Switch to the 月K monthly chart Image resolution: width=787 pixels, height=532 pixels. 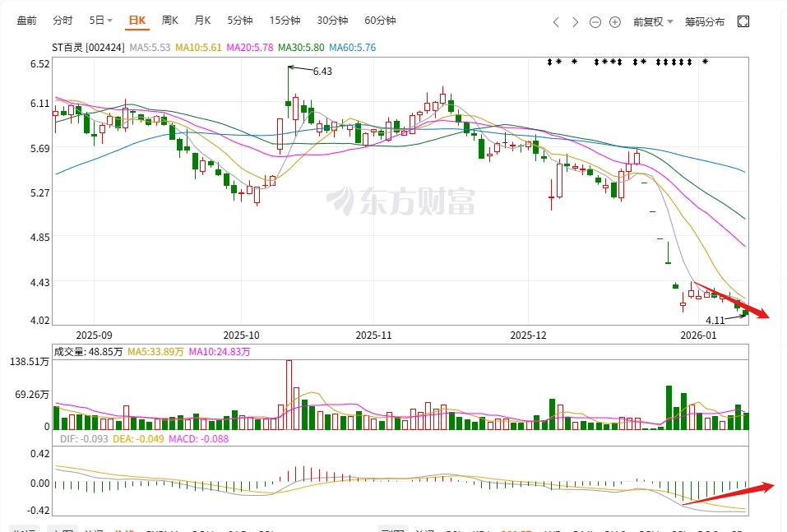click(202, 21)
